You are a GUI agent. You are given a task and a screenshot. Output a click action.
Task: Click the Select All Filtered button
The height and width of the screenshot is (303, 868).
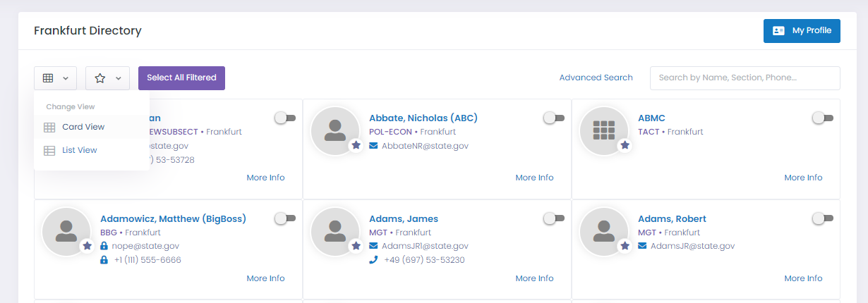coord(181,78)
